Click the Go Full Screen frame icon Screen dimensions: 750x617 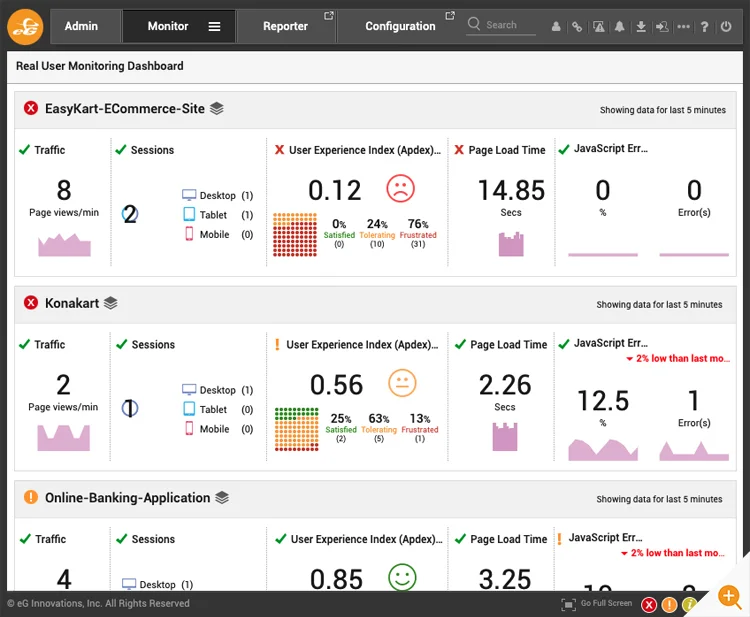tap(568, 604)
